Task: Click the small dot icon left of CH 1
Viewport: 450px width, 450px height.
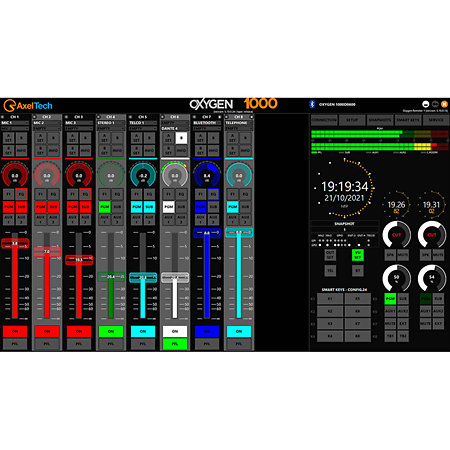Action: pyautogui.click(x=3, y=117)
